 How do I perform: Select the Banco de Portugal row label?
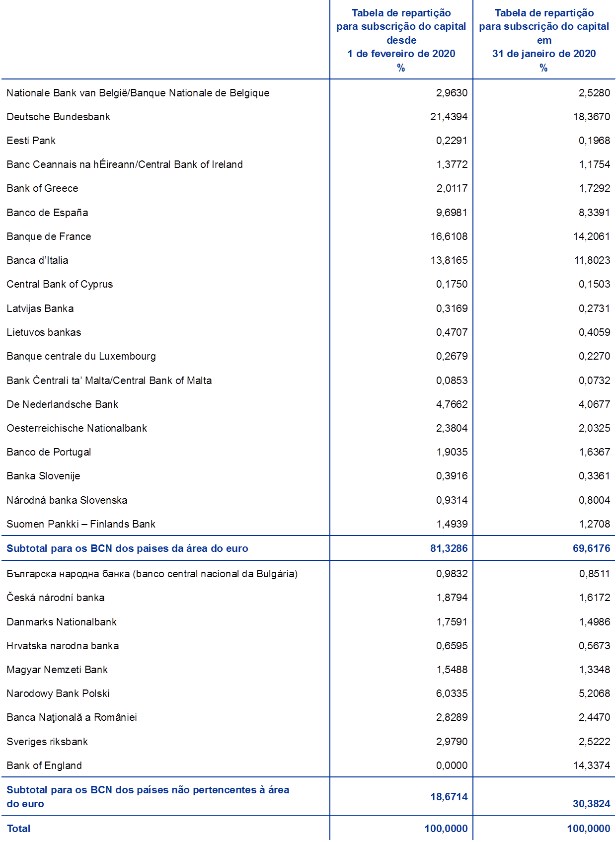pos(49,452)
